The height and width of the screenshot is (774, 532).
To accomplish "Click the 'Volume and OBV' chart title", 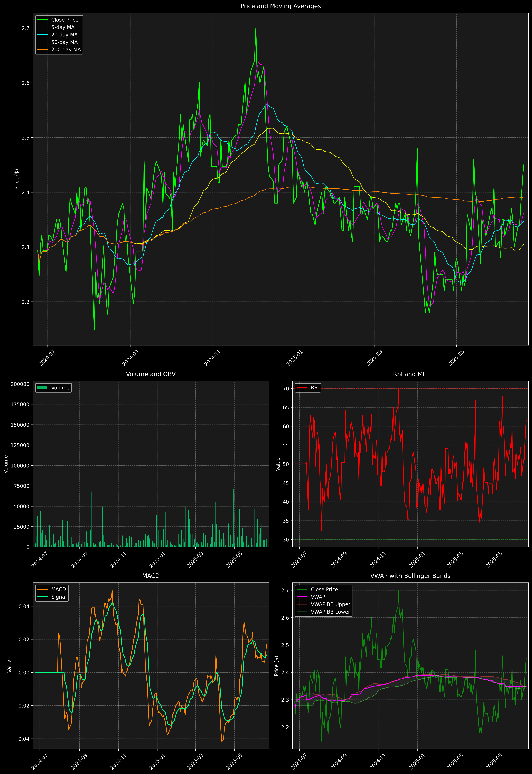I will point(151,374).
